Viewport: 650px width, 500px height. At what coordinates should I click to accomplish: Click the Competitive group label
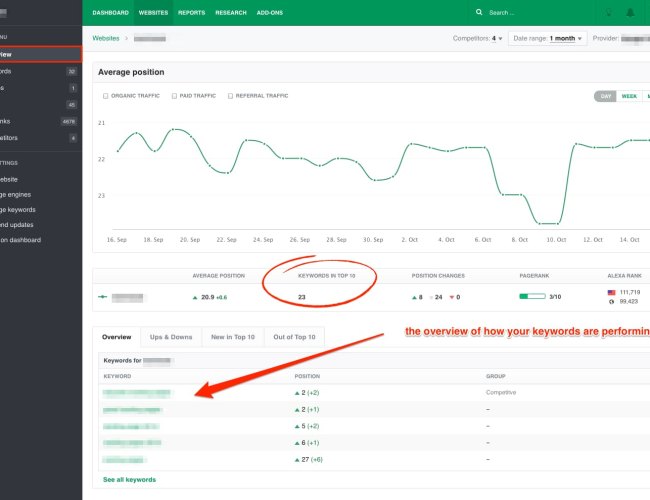[501, 393]
